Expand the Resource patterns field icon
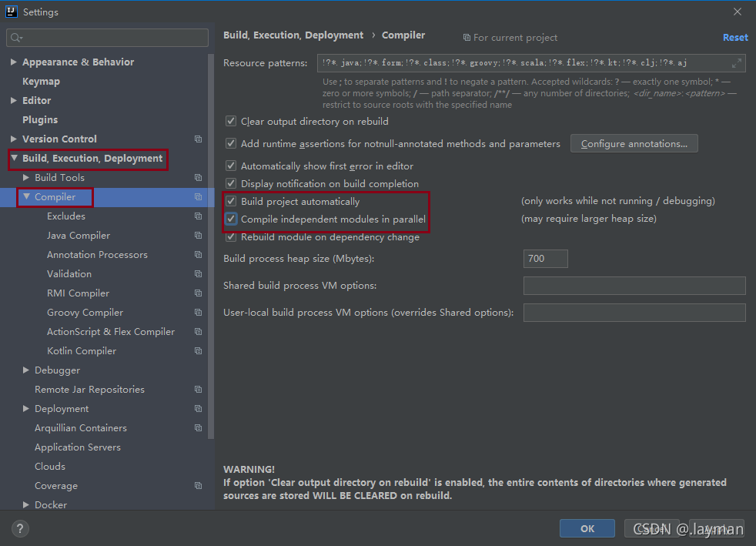This screenshot has height=546, width=756. pyautogui.click(x=736, y=62)
